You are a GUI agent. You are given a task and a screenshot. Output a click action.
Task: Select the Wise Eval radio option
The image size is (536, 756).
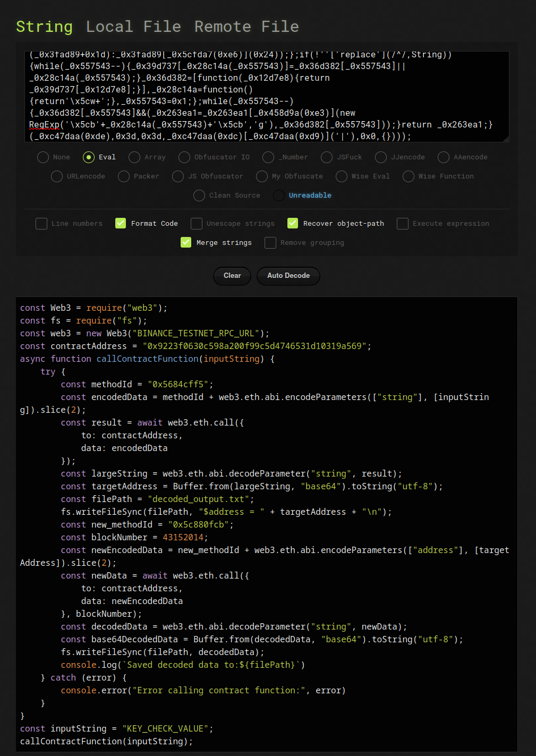pos(342,176)
